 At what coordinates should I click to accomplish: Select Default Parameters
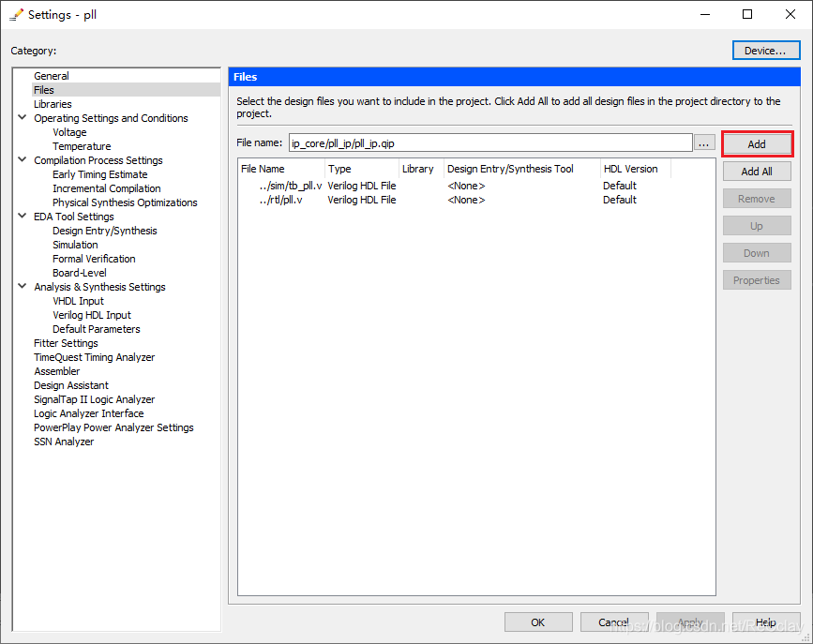pos(96,329)
